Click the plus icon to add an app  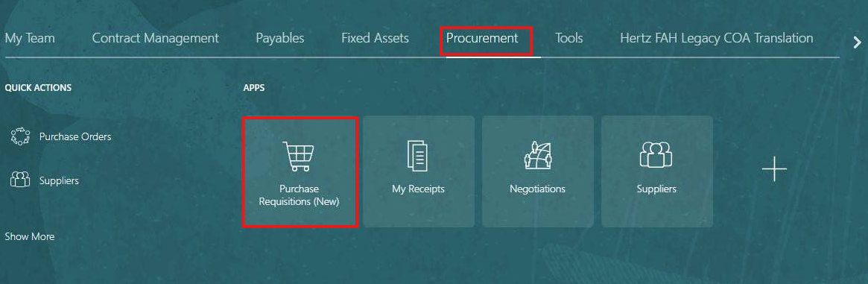pyautogui.click(x=774, y=169)
